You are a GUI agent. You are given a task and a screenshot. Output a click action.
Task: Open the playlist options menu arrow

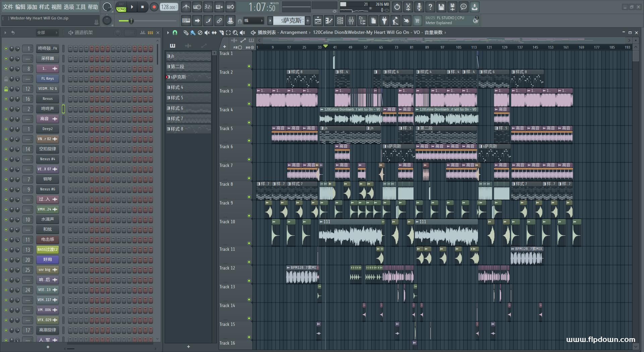[x=168, y=33]
